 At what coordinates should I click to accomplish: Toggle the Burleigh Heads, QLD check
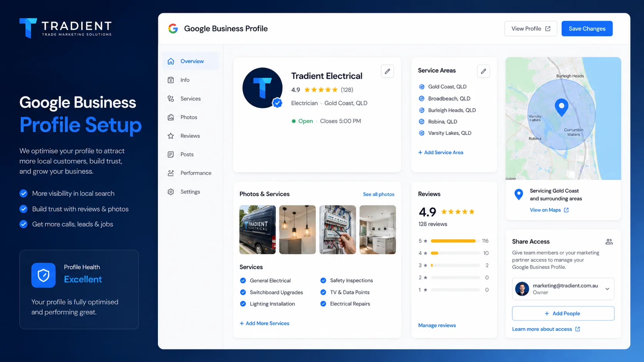pos(421,110)
